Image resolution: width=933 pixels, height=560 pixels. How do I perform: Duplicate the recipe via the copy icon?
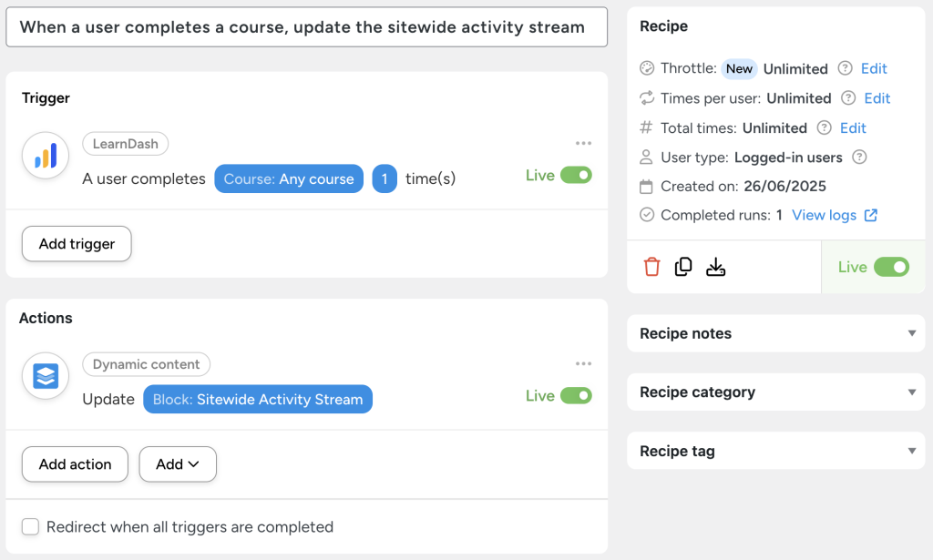(683, 266)
